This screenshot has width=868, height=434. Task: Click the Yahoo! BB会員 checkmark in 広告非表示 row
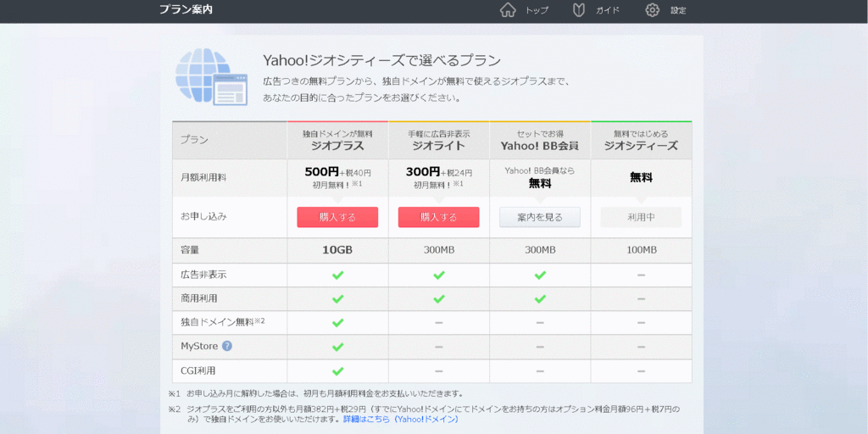(540, 275)
